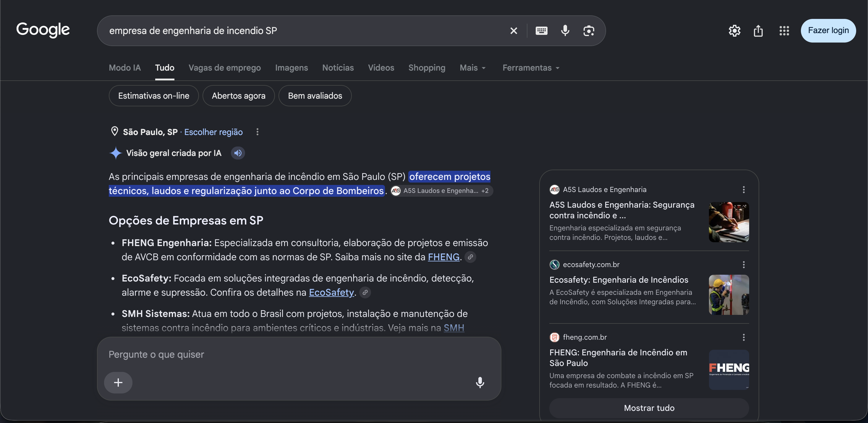868x423 pixels.
Task: Click the ecosafety.com.br favicon
Action: click(554, 264)
